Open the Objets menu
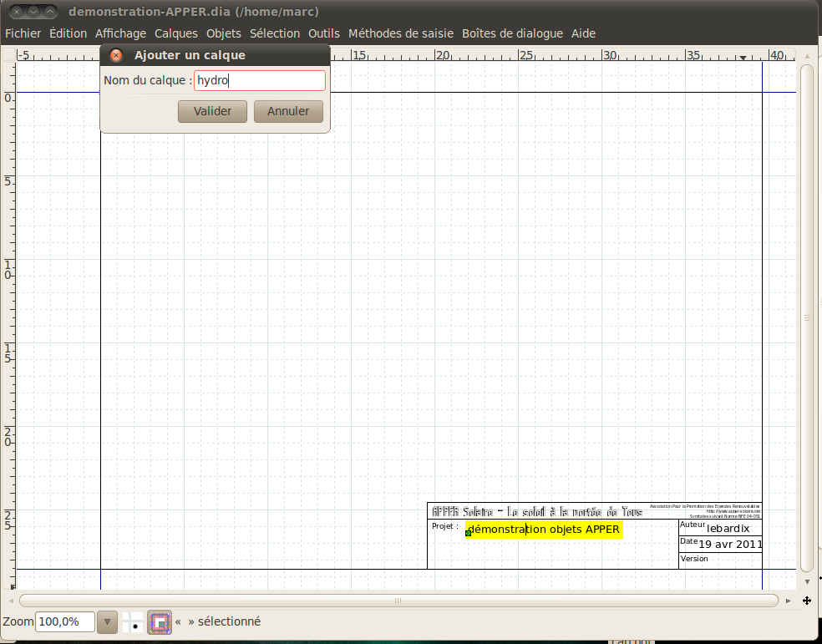 [x=224, y=33]
